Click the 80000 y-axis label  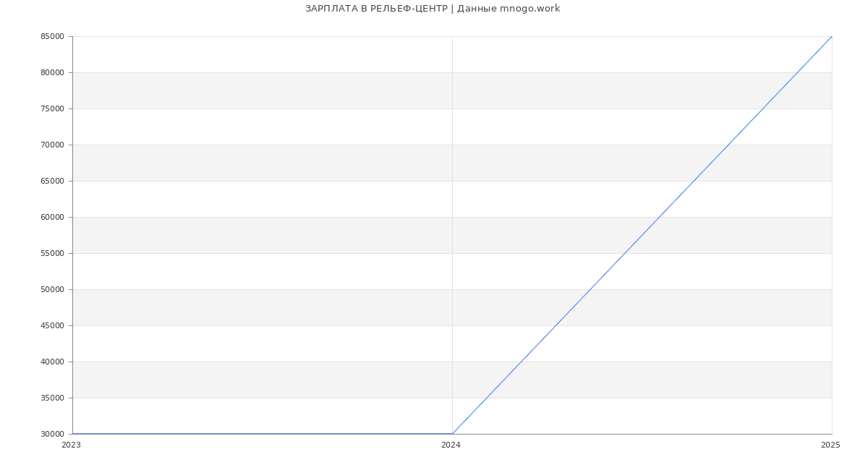[52, 73]
